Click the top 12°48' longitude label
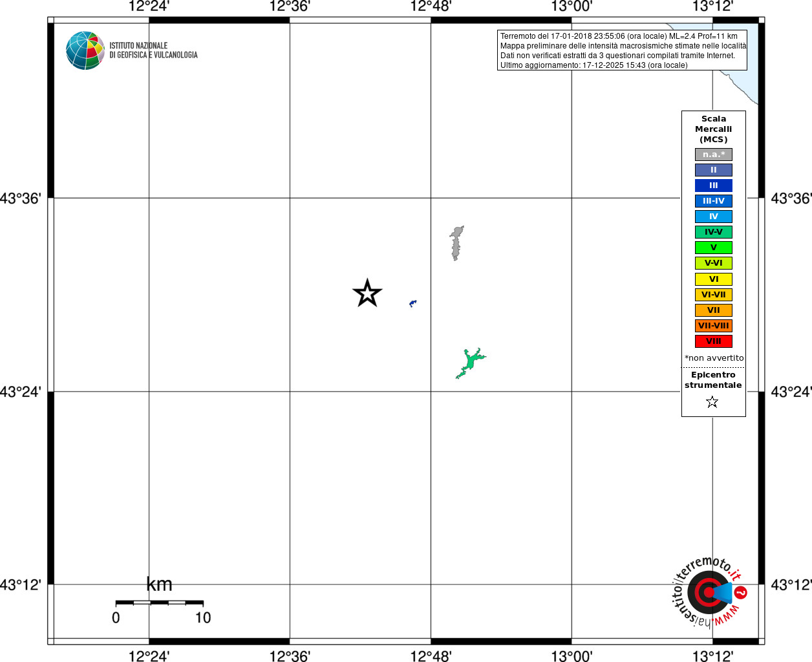Screen dimensions: 812x662 pyautogui.click(x=431, y=6)
